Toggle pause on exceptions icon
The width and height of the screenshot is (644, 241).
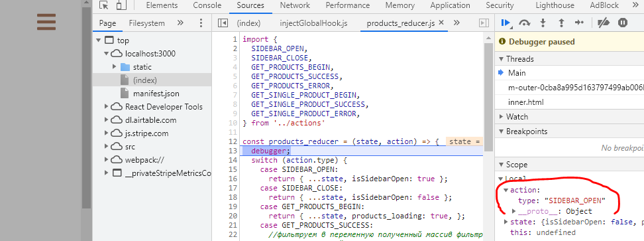tap(623, 23)
